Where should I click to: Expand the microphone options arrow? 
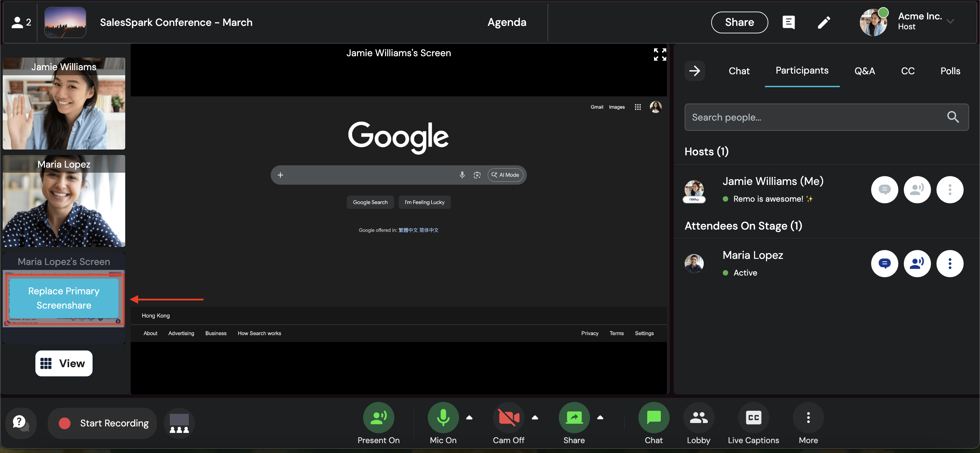[x=469, y=418]
